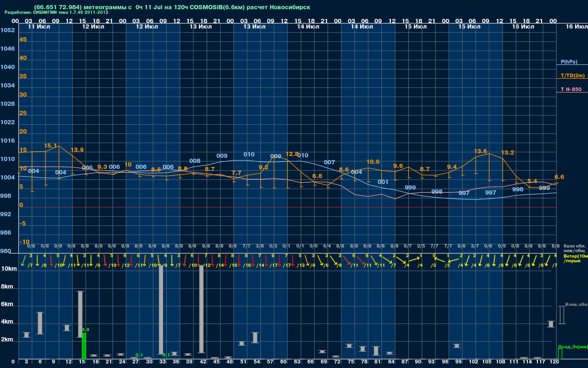The width and height of the screenshot is (588, 368).
Task: Click the 001 pressure value
Action: point(383,182)
